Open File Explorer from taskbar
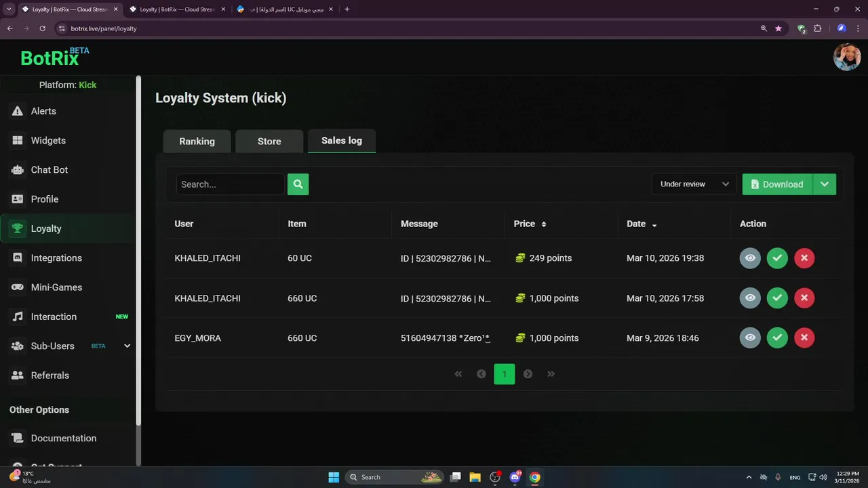This screenshot has height=488, width=868. tap(475, 477)
